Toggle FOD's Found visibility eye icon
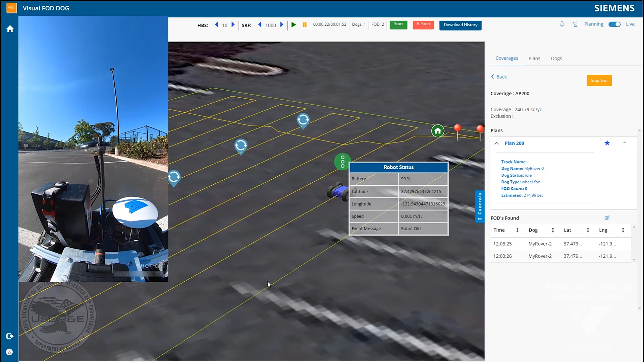The image size is (644, 362). pyautogui.click(x=607, y=218)
